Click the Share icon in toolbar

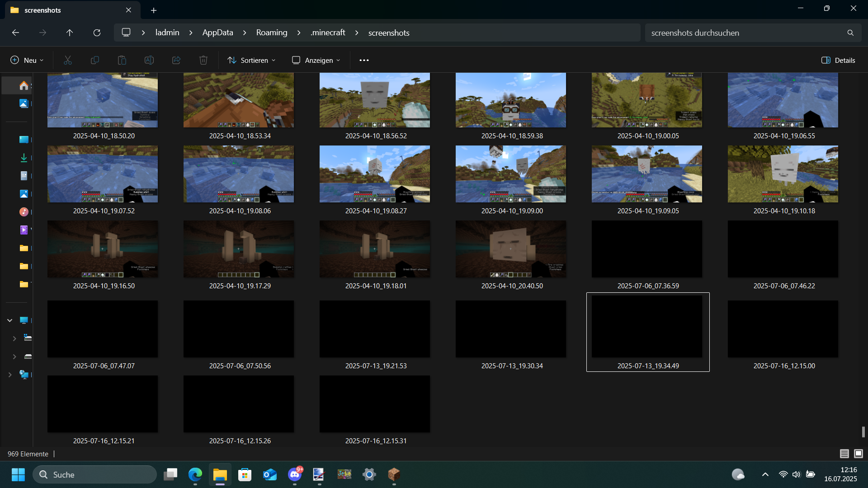176,60
